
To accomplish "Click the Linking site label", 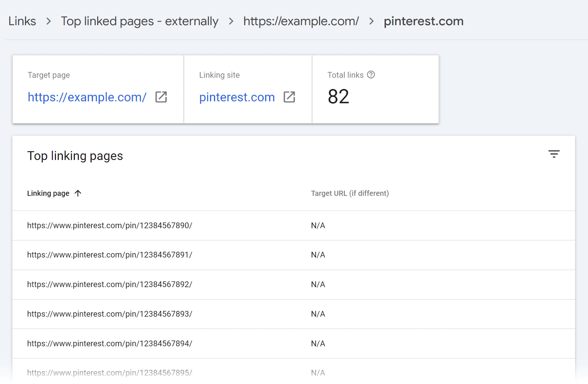I will click(219, 75).
